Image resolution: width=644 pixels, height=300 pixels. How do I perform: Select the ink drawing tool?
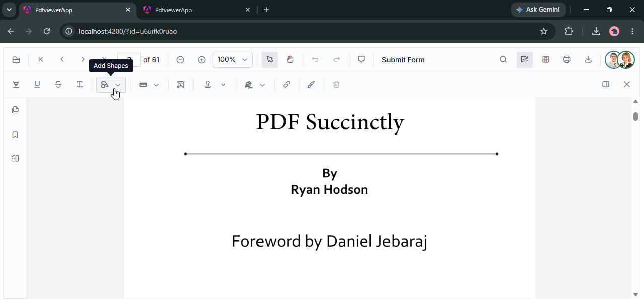pyautogui.click(x=311, y=84)
